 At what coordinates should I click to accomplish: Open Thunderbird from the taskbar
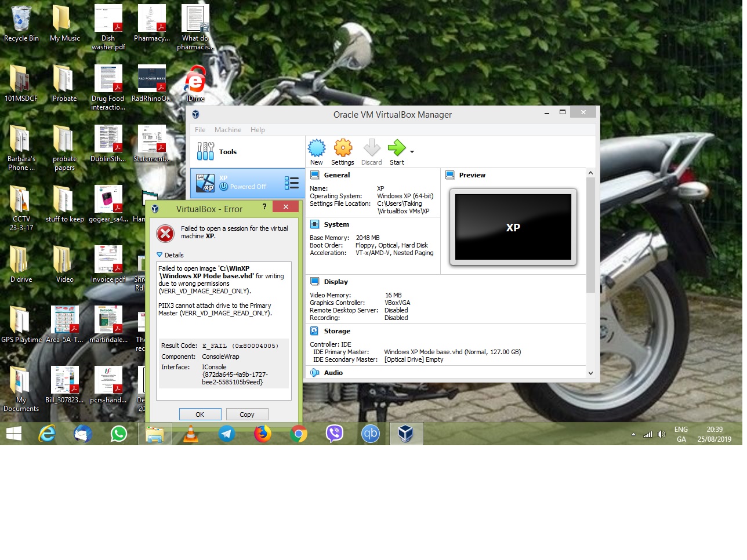(x=83, y=434)
